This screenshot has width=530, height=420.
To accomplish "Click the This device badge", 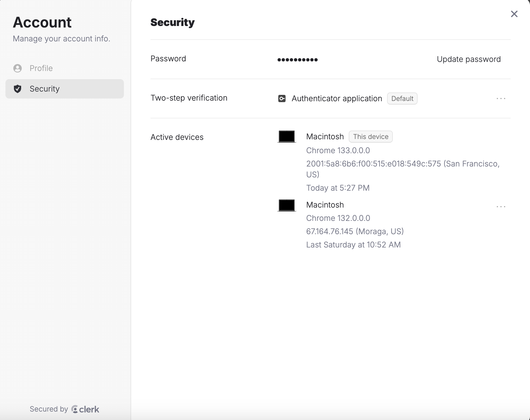I will (370, 137).
